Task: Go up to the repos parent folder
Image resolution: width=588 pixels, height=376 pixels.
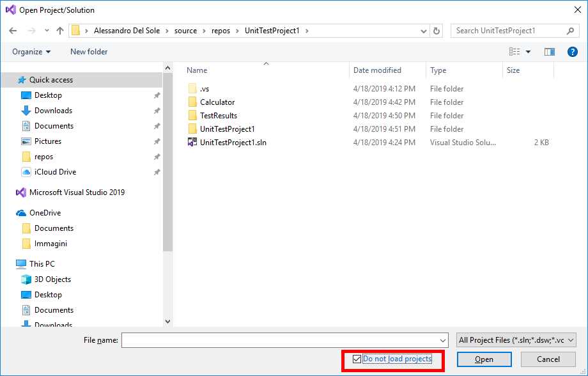Action: coord(60,30)
